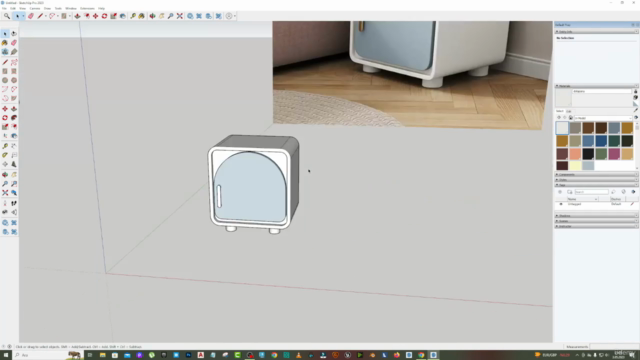
Task: Click the Measurements input box
Action: (614, 347)
